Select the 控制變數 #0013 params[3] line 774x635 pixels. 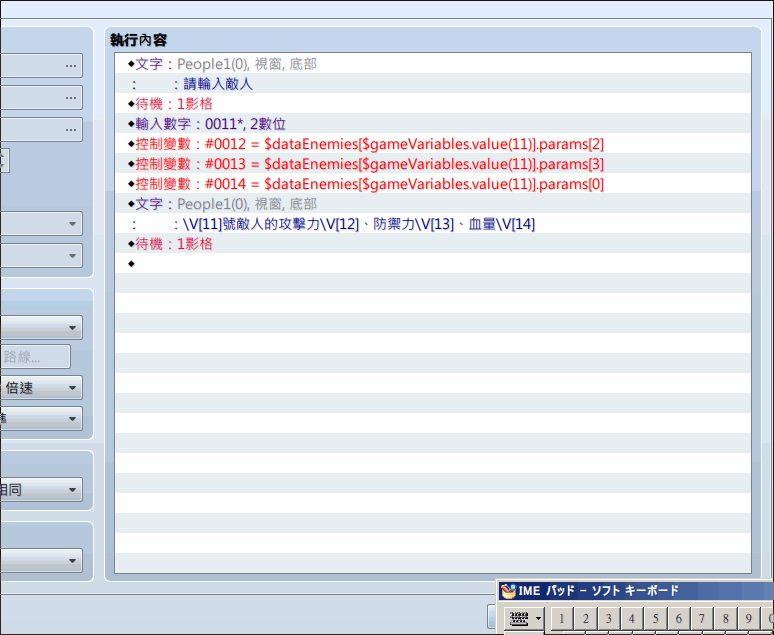[433, 164]
